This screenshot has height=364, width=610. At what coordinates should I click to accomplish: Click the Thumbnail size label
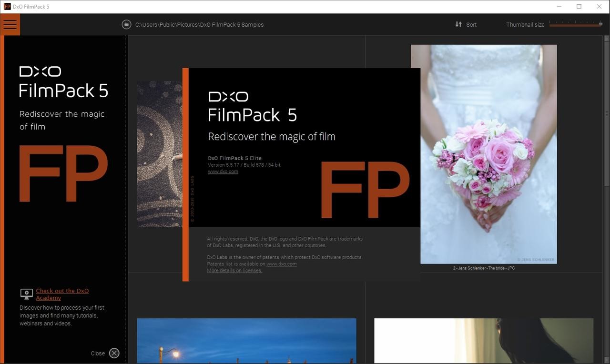(x=525, y=24)
